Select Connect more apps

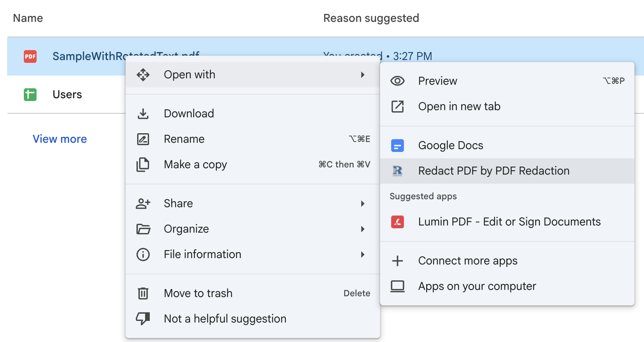pyautogui.click(x=507, y=261)
